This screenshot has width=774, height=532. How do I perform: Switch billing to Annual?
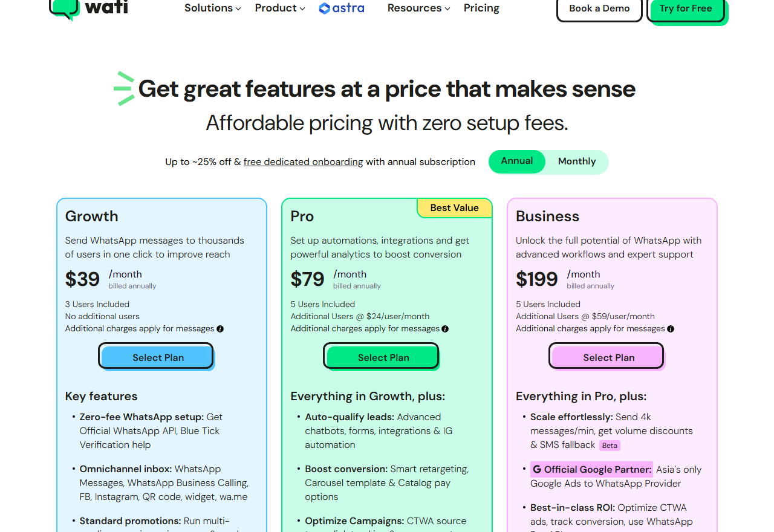(516, 161)
